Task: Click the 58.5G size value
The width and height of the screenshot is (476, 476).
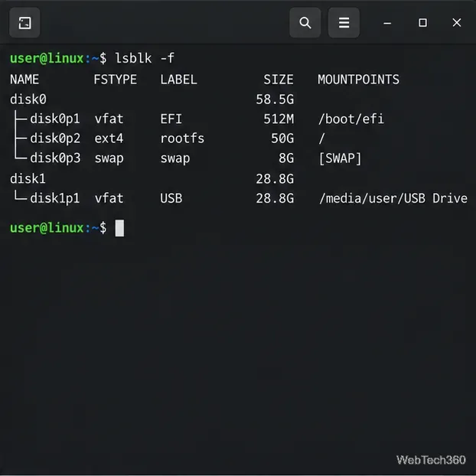Action: coord(275,99)
